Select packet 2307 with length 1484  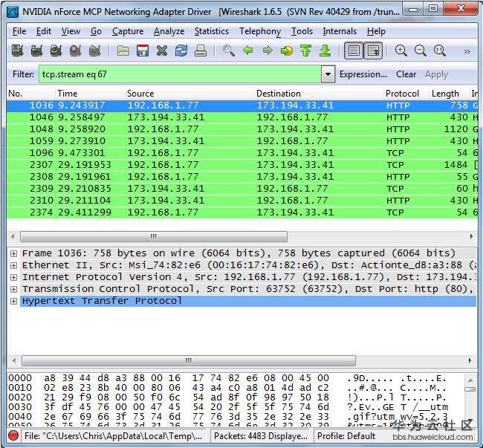242,165
